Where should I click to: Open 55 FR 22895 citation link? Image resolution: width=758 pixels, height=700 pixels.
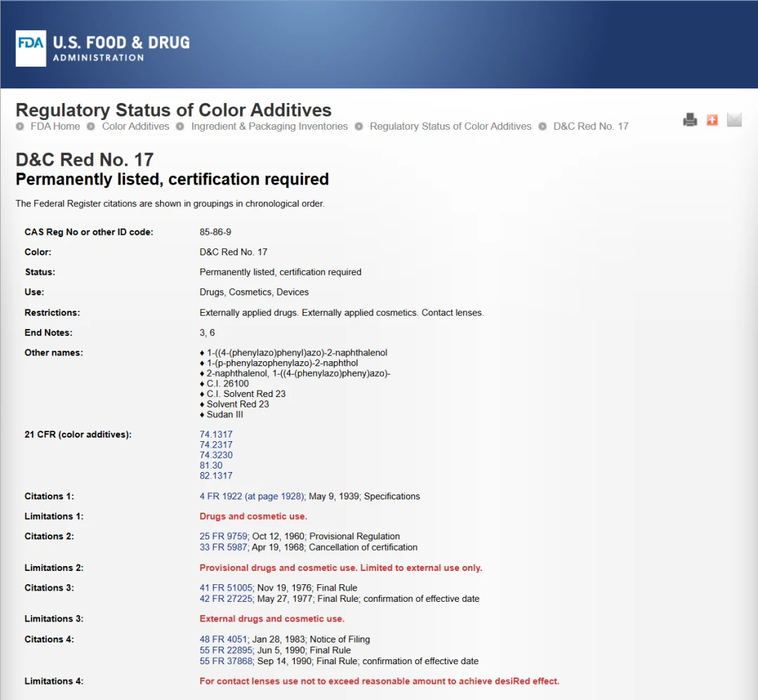click(x=226, y=650)
